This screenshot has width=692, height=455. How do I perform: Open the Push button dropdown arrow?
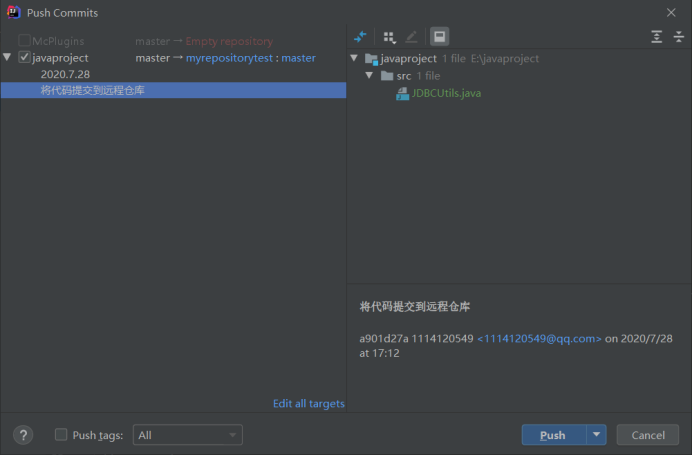[x=596, y=435]
